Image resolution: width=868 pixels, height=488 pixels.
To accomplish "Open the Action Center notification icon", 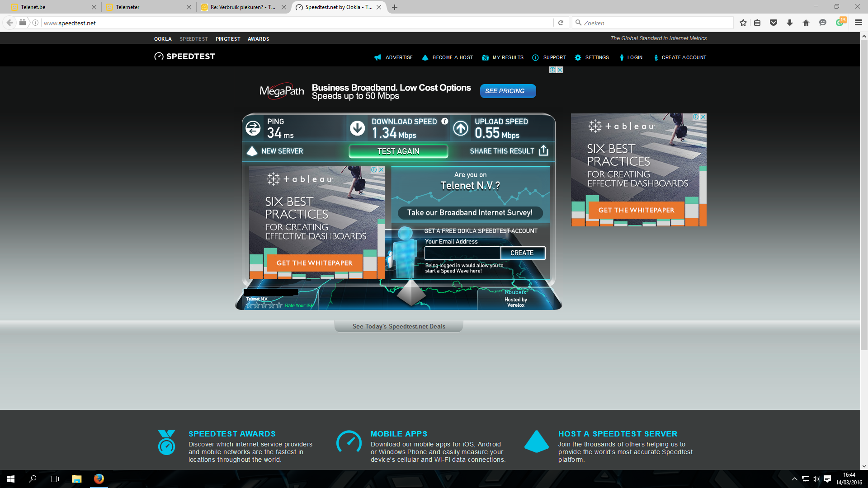I will tap(827, 479).
